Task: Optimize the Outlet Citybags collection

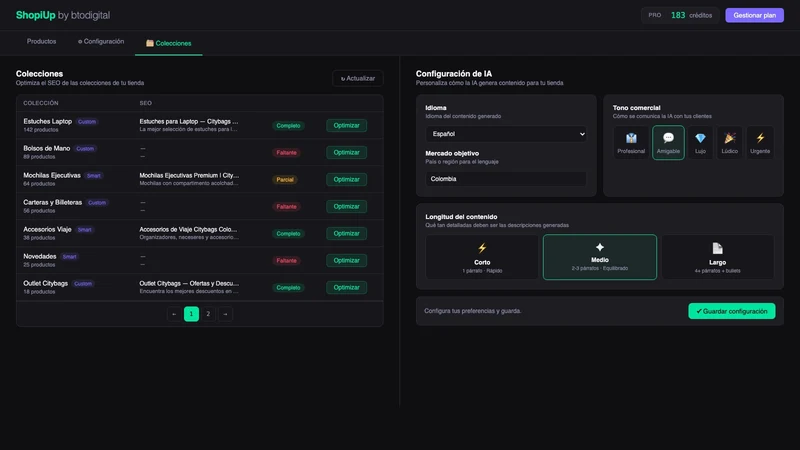Action: pyautogui.click(x=346, y=288)
